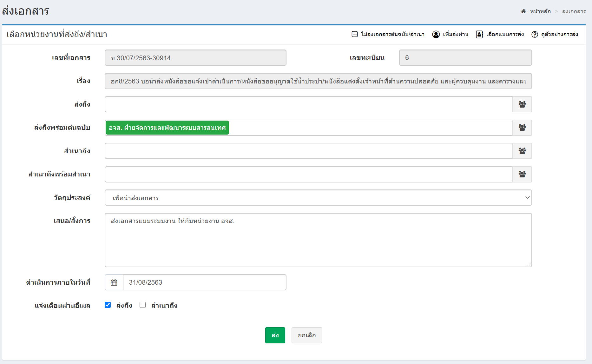Screen dimensions: 592x364
Task: Click into the ส่งถึง input field
Action: (308, 104)
